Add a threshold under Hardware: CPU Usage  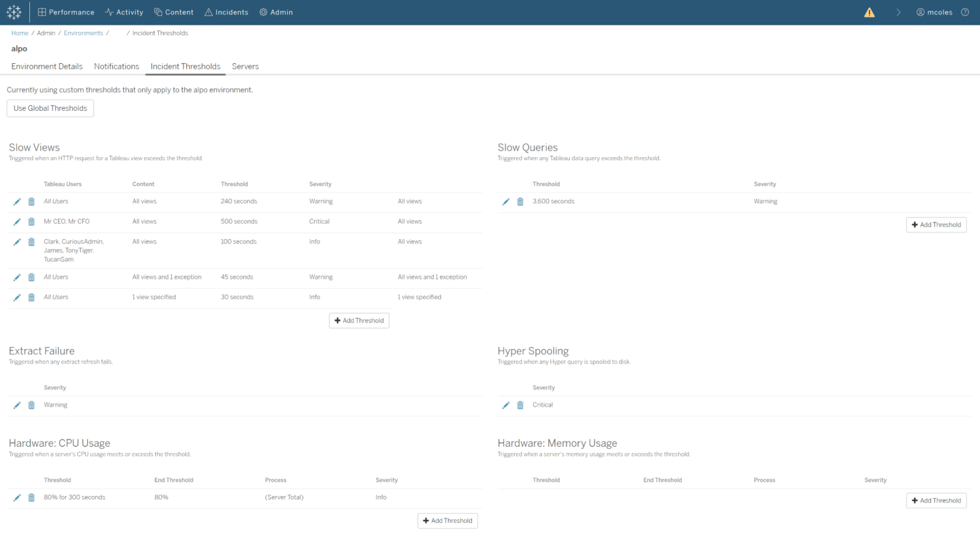pyautogui.click(x=448, y=521)
